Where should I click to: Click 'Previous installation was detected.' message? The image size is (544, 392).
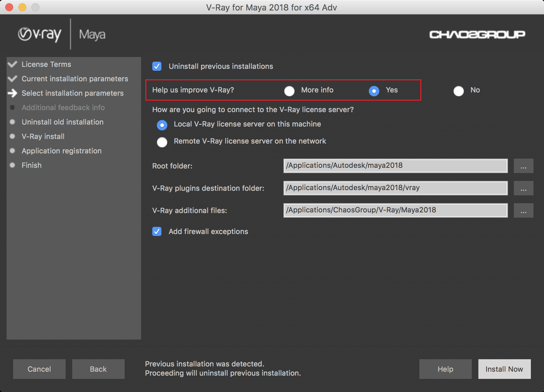[204, 364]
